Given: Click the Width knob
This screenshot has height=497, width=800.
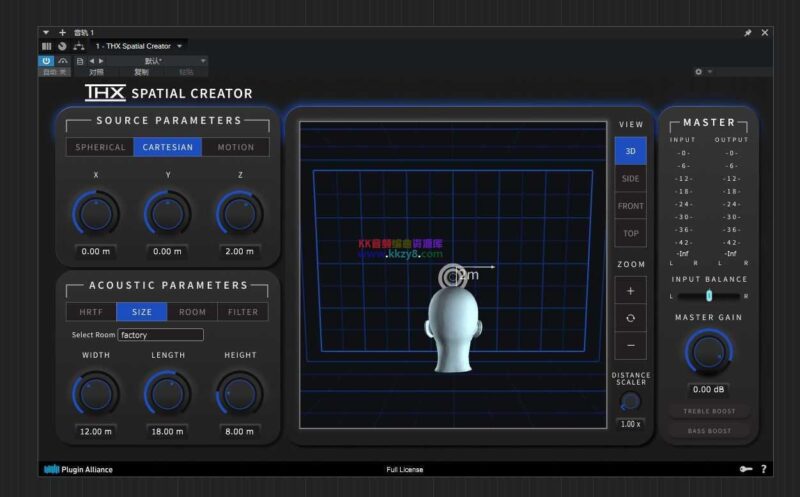Looking at the screenshot, I should tap(95, 393).
